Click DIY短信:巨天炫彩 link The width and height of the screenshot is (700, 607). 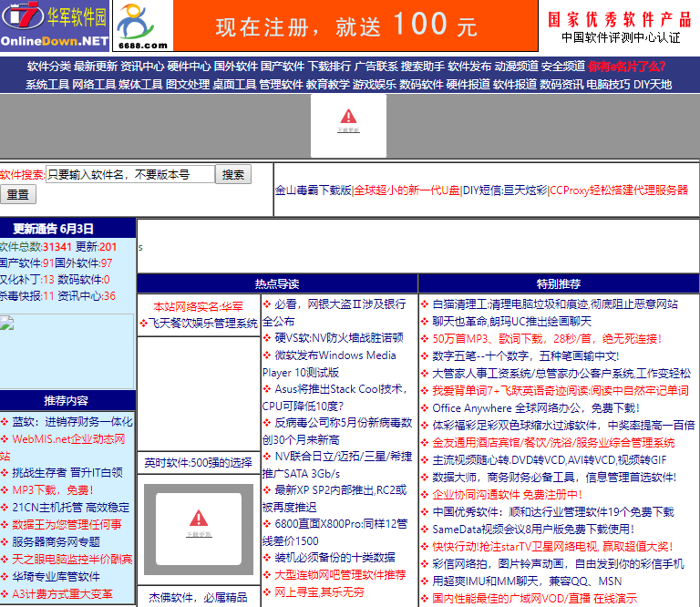[504, 190]
